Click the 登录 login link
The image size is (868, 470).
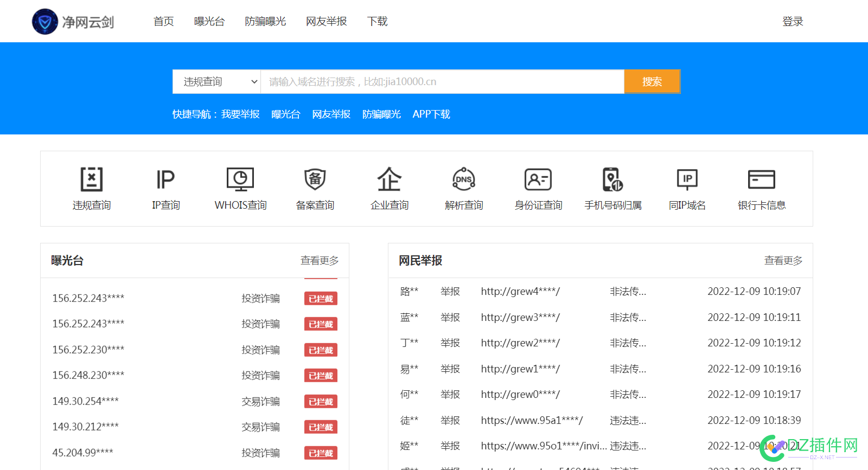[x=793, y=21]
